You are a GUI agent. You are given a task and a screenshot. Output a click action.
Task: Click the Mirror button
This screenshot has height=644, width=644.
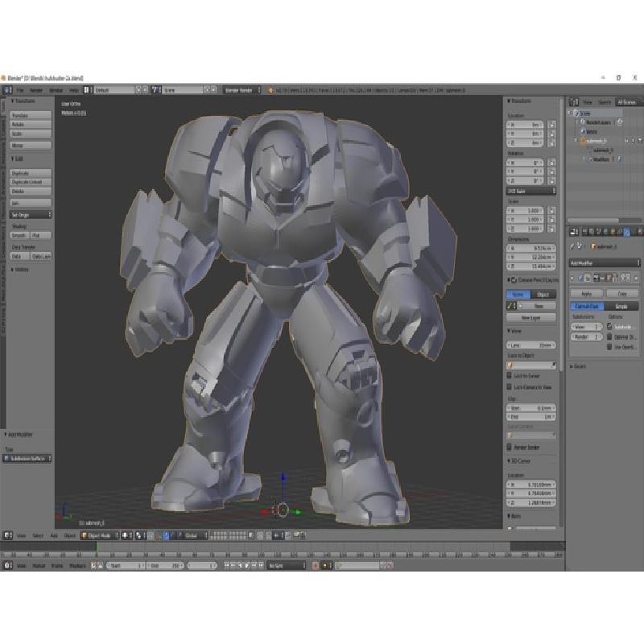[31, 146]
